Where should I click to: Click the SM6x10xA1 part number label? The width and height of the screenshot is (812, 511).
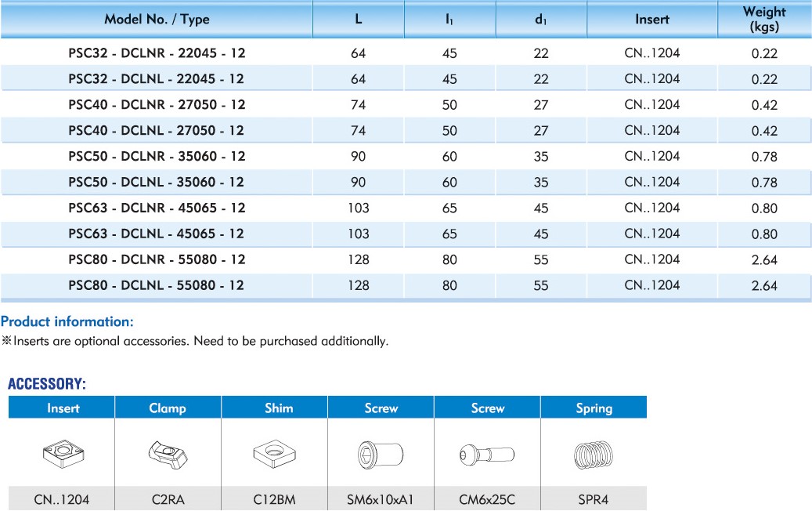pos(381,499)
